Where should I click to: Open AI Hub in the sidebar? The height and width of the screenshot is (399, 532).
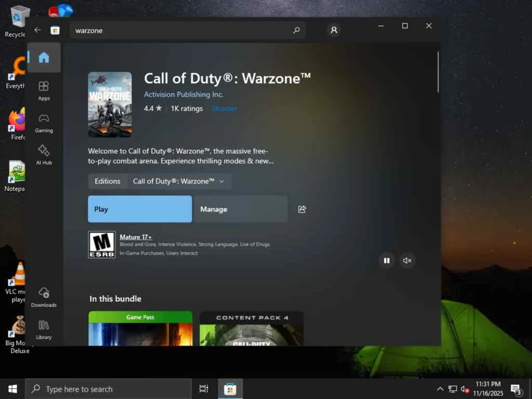(44, 155)
